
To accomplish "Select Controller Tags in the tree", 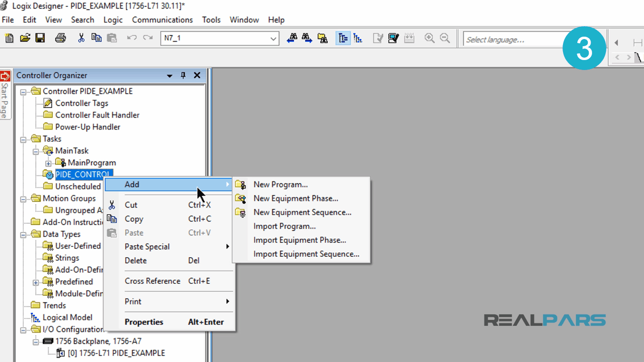I will click(x=81, y=103).
